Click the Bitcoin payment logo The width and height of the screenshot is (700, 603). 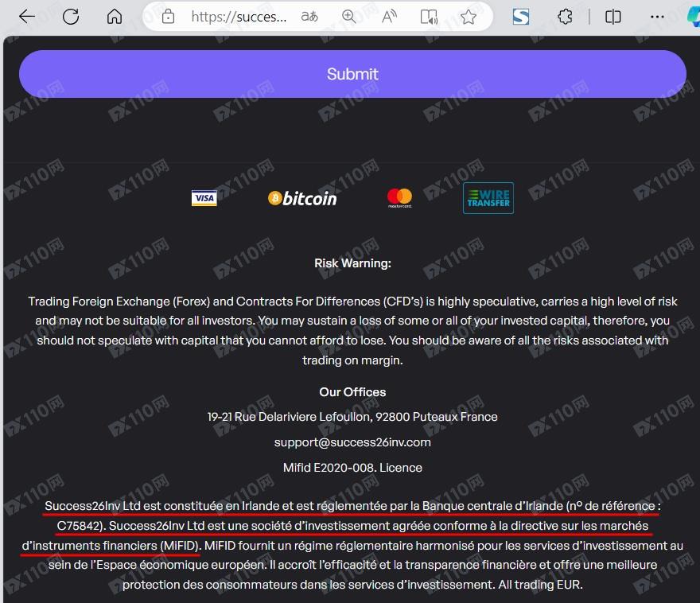click(302, 198)
